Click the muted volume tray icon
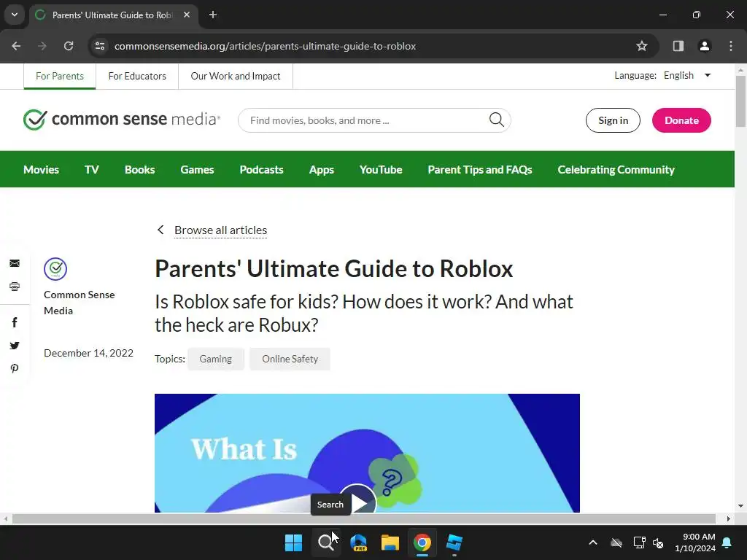This screenshot has height=560, width=747. (x=659, y=542)
